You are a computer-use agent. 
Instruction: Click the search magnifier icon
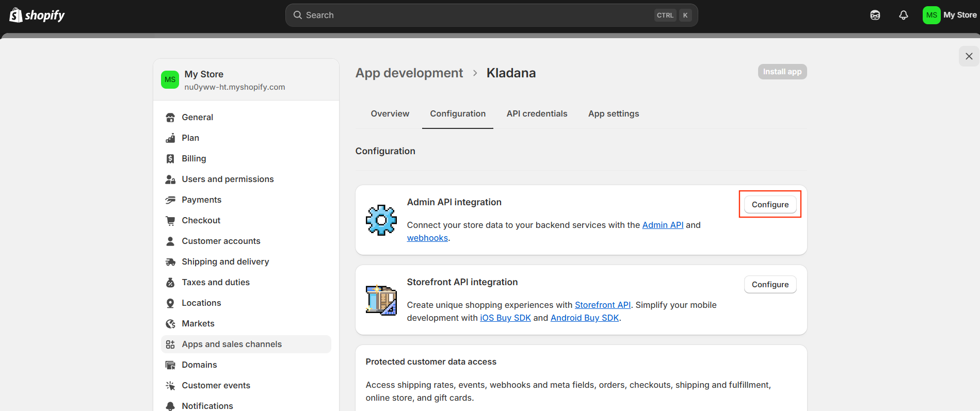[298, 15]
